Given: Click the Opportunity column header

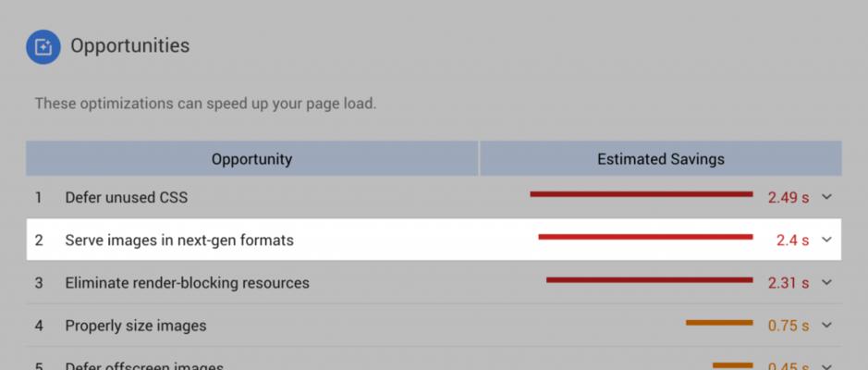Looking at the screenshot, I should (x=251, y=159).
